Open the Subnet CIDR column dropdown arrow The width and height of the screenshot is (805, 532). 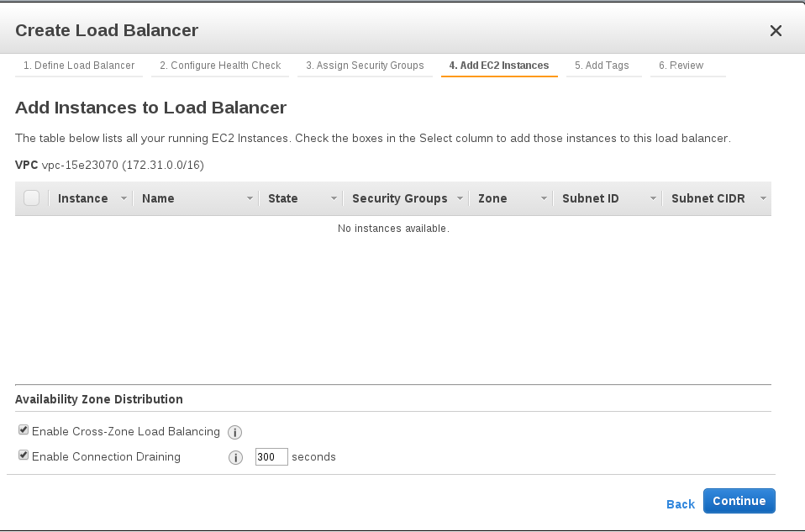(762, 199)
